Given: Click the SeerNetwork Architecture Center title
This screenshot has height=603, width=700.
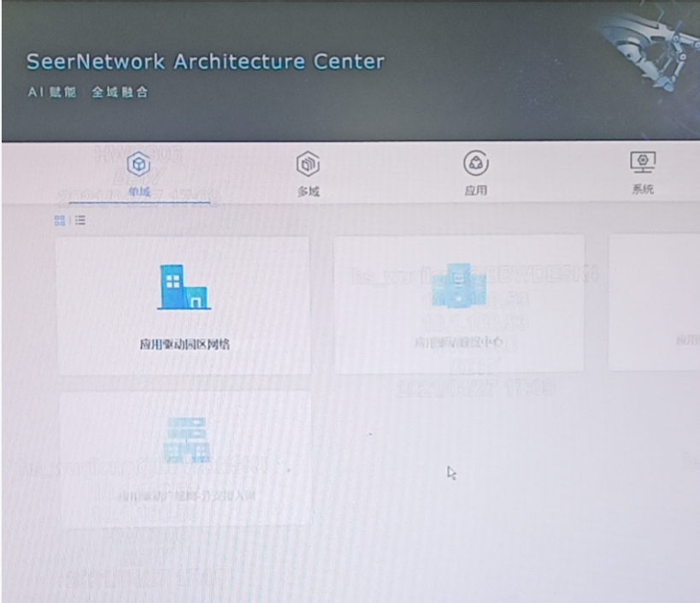Looking at the screenshot, I should click(x=205, y=62).
